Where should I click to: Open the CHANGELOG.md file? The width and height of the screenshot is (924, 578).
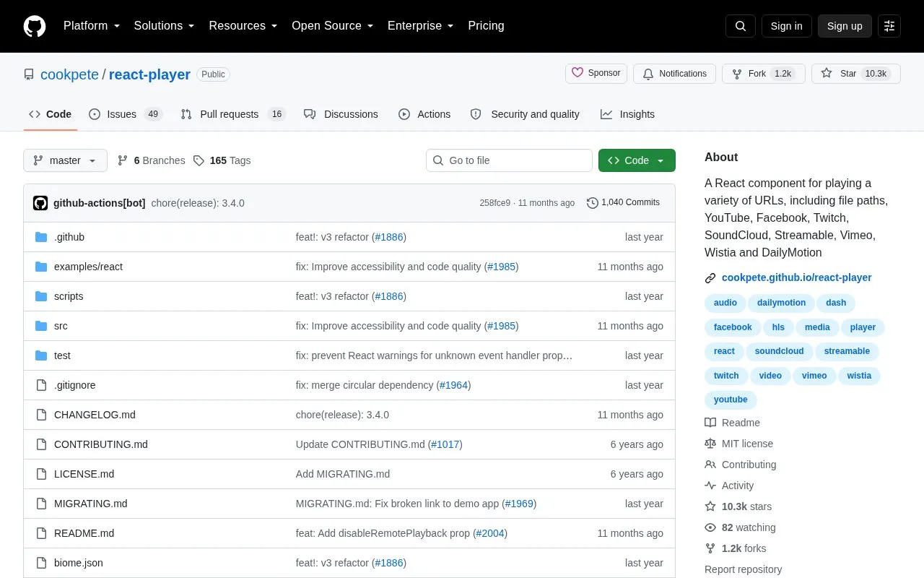[95, 415]
